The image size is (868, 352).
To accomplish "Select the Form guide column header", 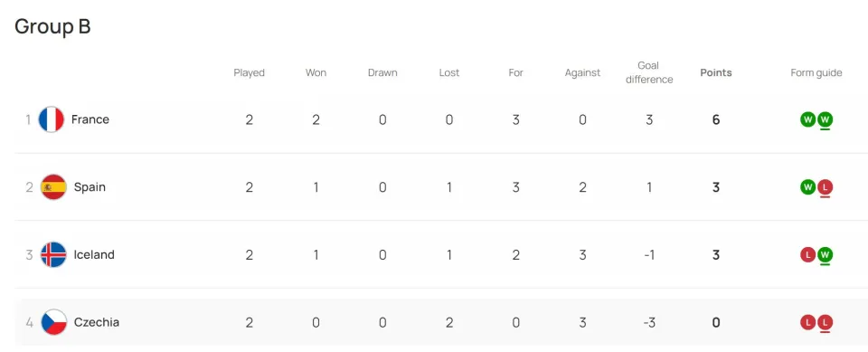I will click(816, 72).
